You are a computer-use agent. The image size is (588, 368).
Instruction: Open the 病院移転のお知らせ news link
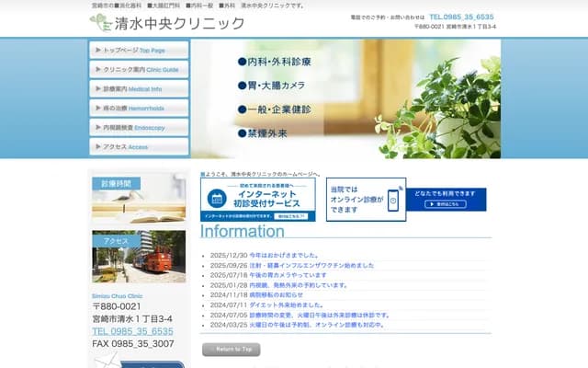tap(276, 295)
